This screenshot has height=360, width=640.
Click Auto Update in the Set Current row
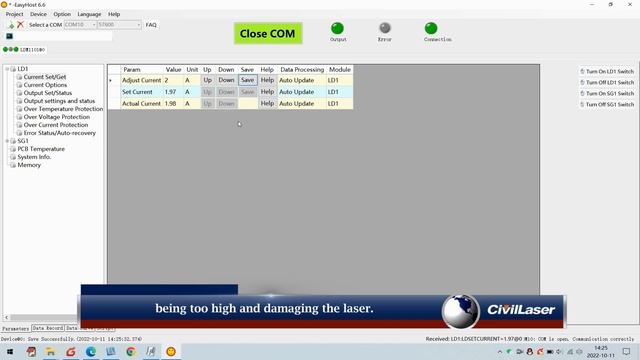pos(302,92)
